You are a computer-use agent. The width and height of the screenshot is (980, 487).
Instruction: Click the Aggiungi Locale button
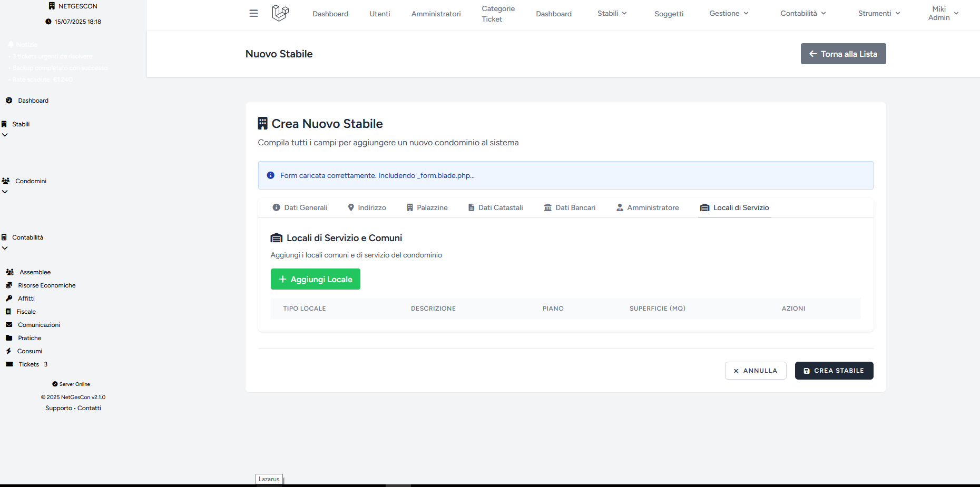316,279
